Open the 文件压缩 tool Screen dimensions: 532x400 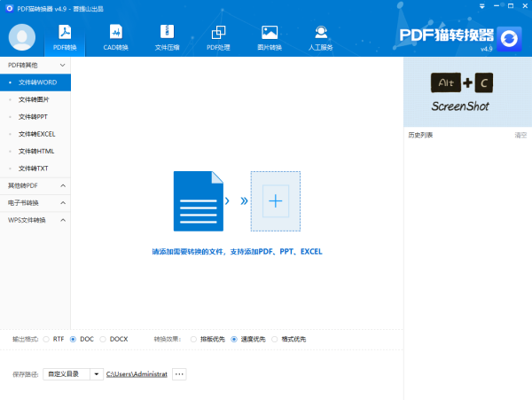pyautogui.click(x=167, y=38)
